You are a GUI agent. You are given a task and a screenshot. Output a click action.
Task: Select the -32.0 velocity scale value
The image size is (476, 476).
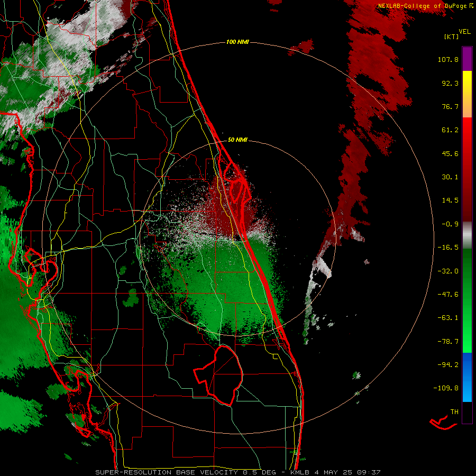448,271
